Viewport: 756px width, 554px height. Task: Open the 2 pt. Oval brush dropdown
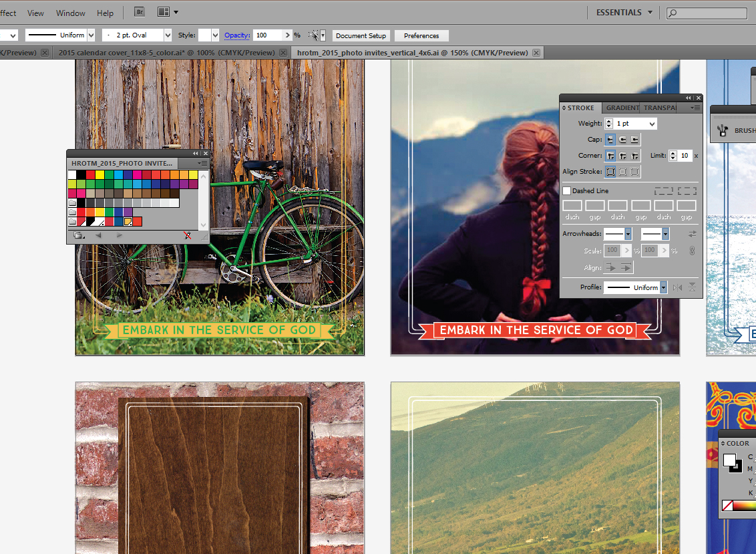click(167, 35)
